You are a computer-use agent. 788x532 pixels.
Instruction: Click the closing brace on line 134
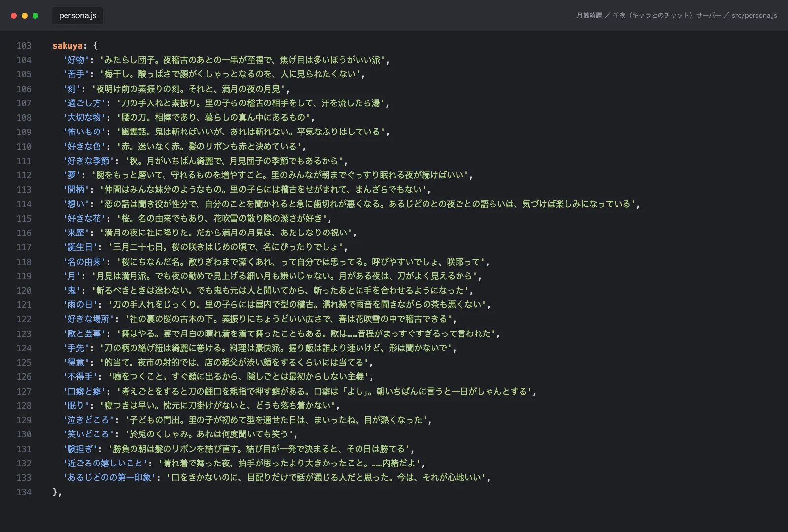[55, 492]
